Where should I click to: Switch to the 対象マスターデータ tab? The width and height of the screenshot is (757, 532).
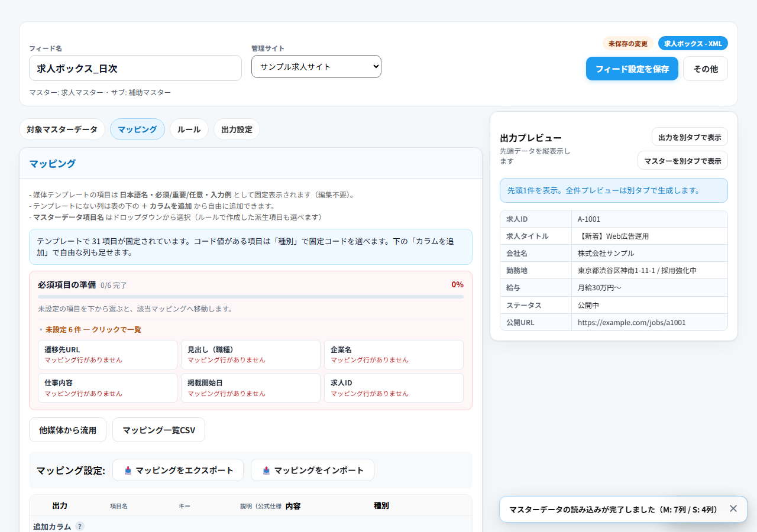[x=62, y=129]
